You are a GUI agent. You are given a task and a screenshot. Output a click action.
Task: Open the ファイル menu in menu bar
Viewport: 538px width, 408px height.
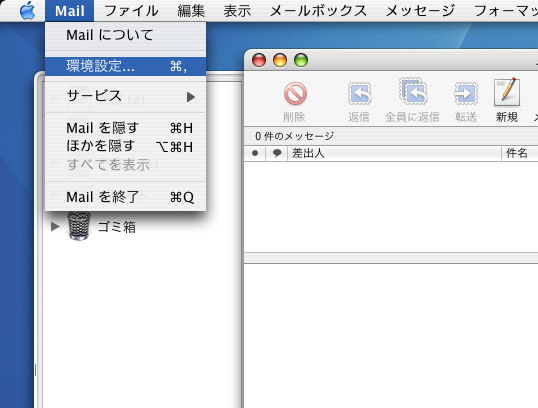(131, 11)
